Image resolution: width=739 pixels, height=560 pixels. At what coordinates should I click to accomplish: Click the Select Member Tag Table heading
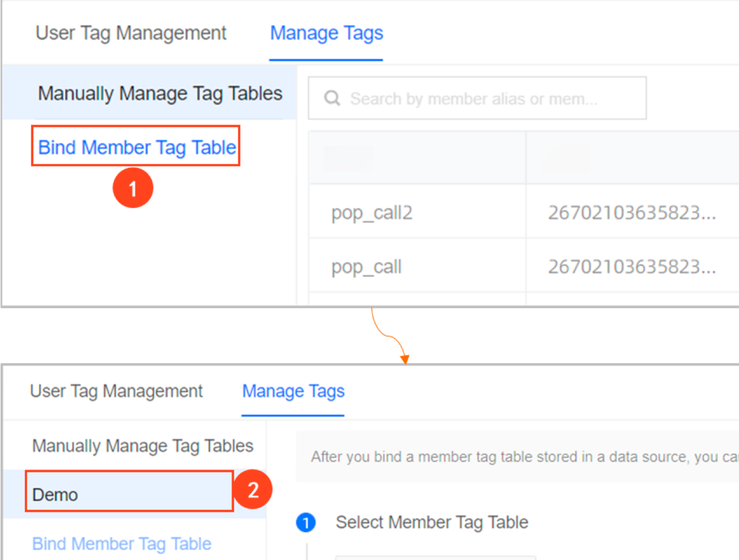pyautogui.click(x=432, y=523)
